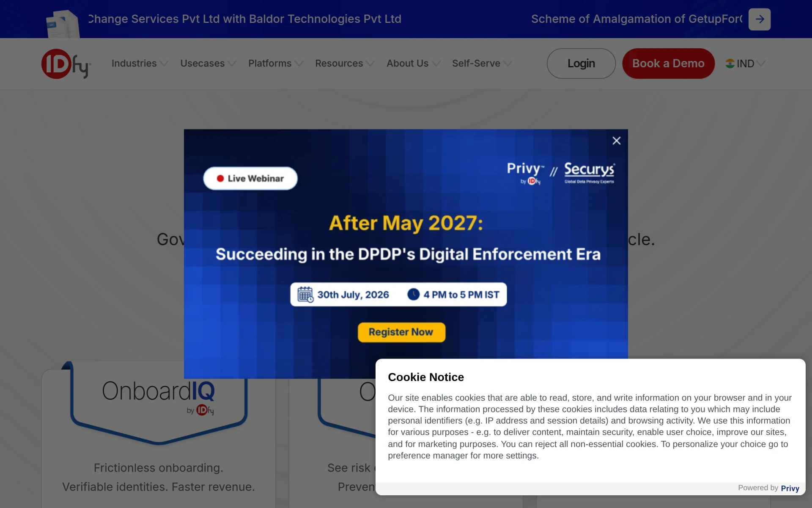The image size is (812, 508).
Task: Click the "4 PM to 5 PM IST" time text
Action: pos(461,295)
